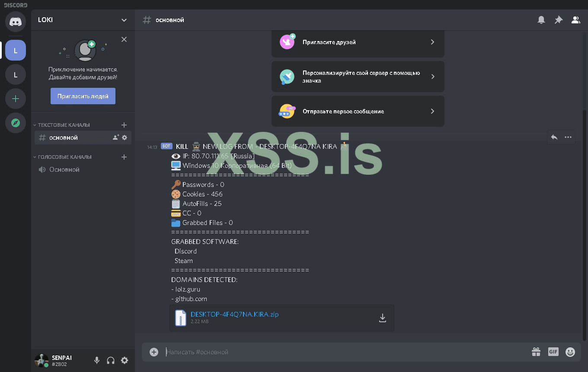The width and height of the screenshot is (588, 372).
Task: Upload a file with plus button
Action: (x=154, y=352)
